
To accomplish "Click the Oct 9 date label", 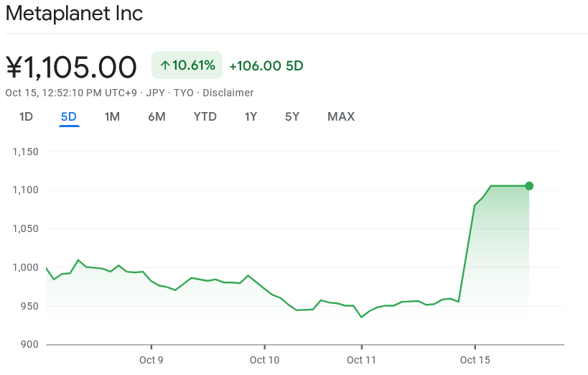I will pyautogui.click(x=151, y=360).
